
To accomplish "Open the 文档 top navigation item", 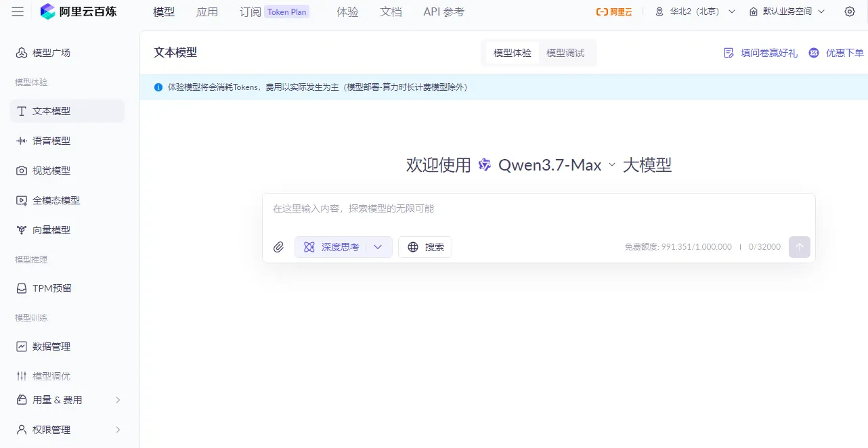I will pos(391,12).
